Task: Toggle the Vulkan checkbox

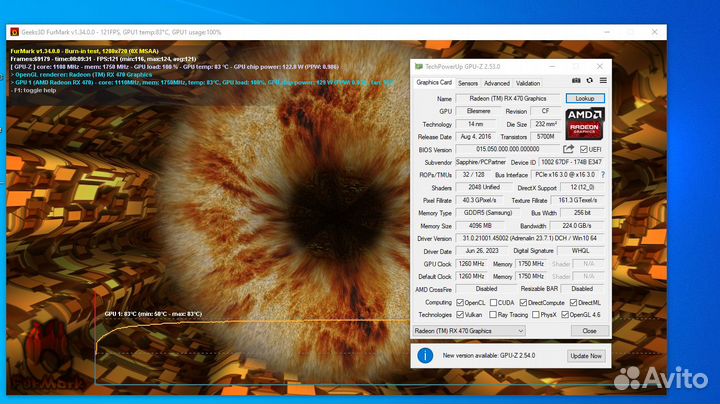Action: [x=460, y=314]
